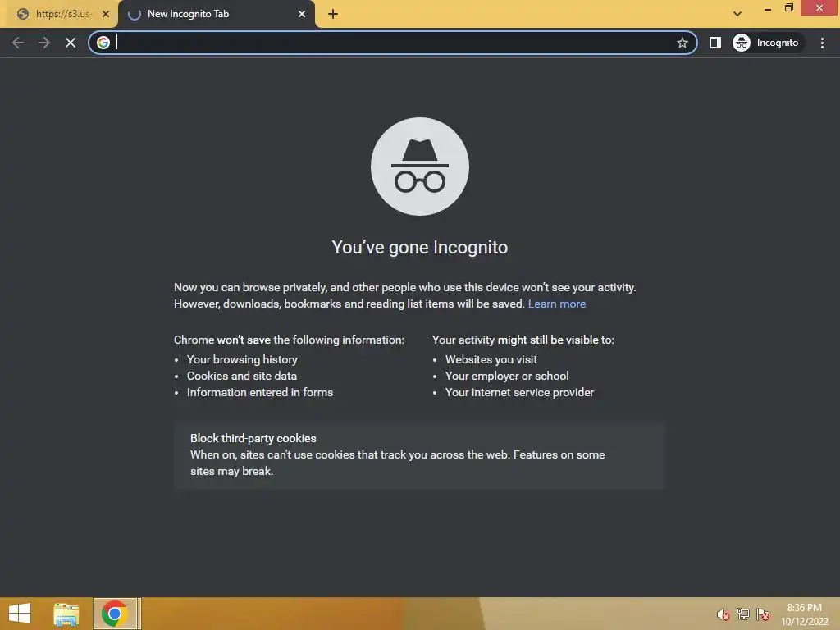The height and width of the screenshot is (630, 840).
Task: Stop loading the page
Action: click(71, 43)
